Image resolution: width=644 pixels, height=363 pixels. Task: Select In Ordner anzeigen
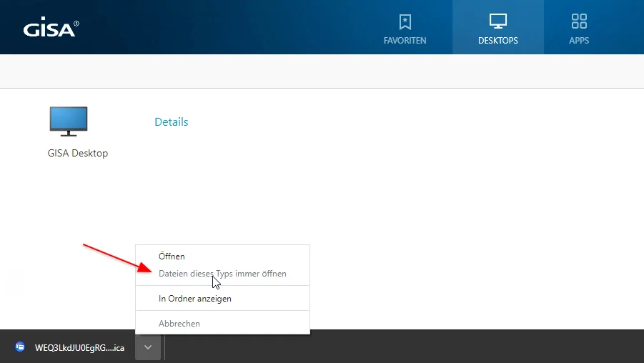click(x=222, y=299)
